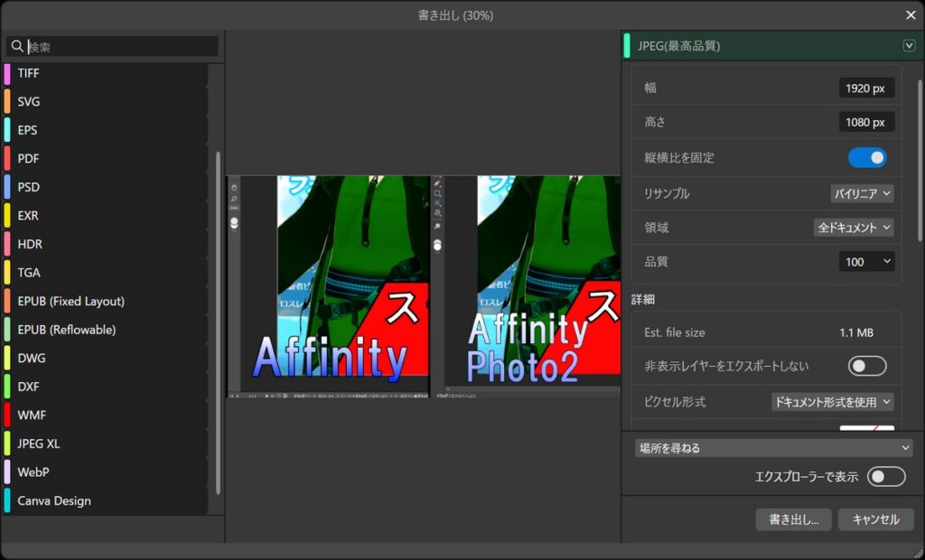Expand the 場所を尋ねる location dropdown
The height and width of the screenshot is (560, 925).
772,448
